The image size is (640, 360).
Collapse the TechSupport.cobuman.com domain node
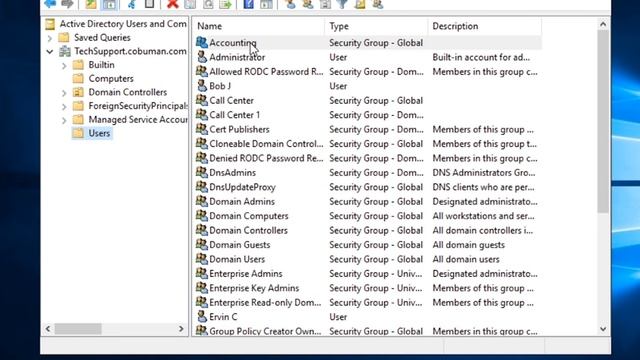pos(50,52)
